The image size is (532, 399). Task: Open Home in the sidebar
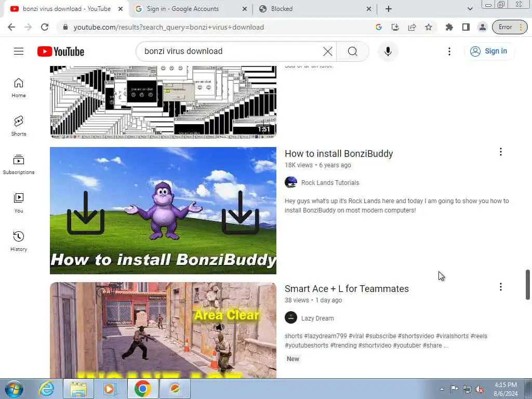(19, 88)
